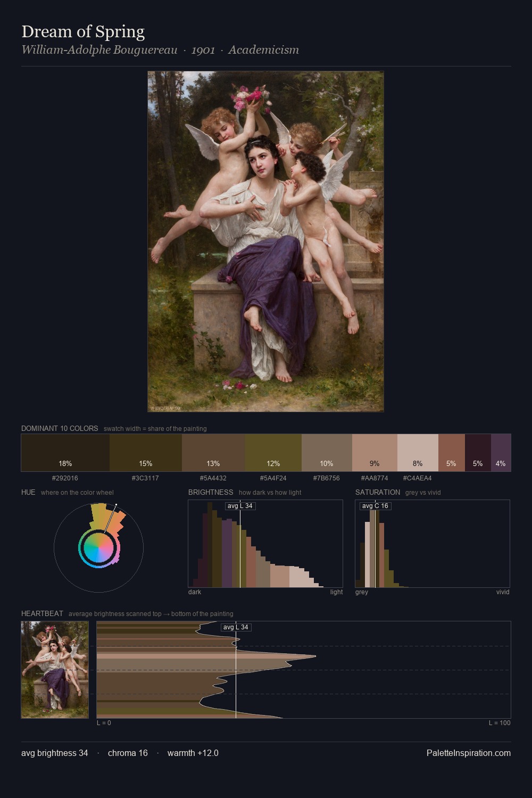Click the 'DOMINANT 10 COLORS' heading

tap(60, 428)
